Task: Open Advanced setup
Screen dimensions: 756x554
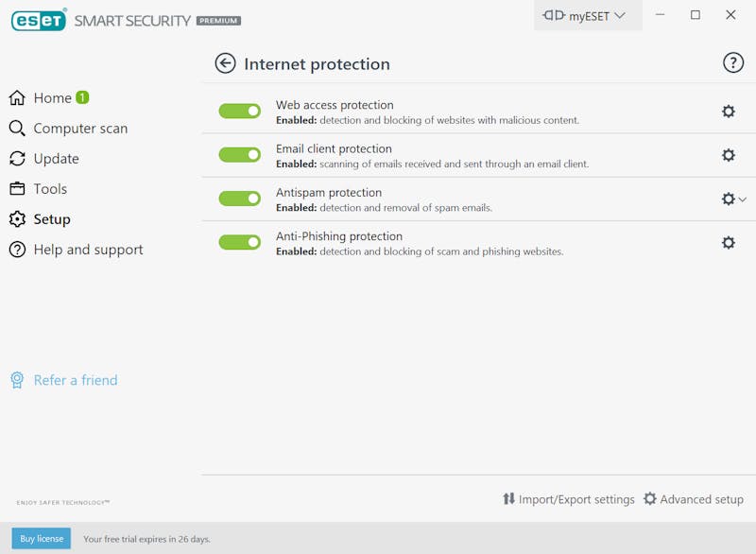Action: (x=694, y=499)
